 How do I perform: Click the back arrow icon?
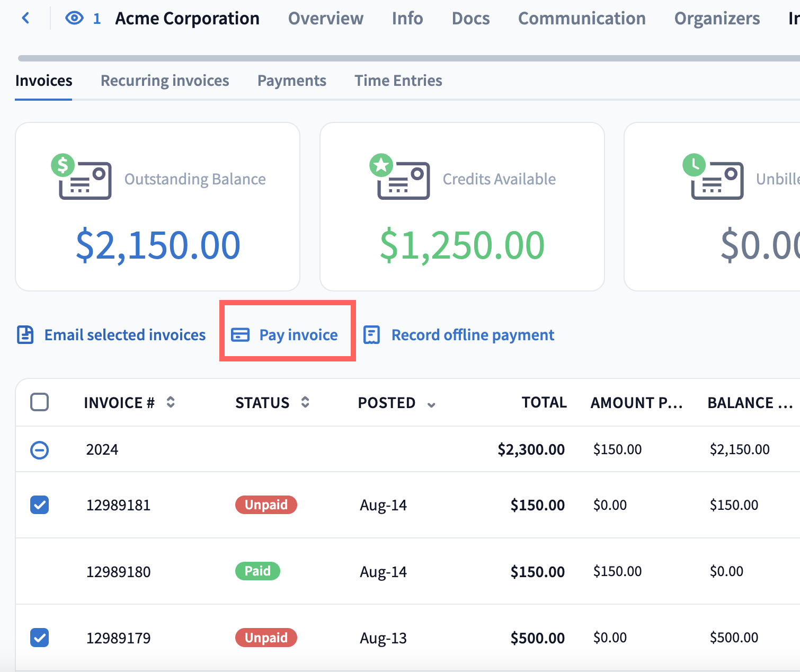click(25, 19)
